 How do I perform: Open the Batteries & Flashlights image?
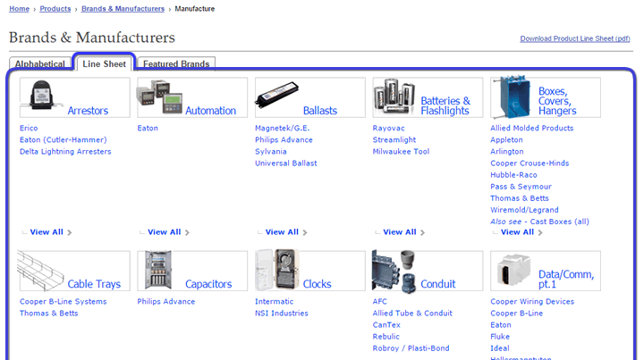394,96
